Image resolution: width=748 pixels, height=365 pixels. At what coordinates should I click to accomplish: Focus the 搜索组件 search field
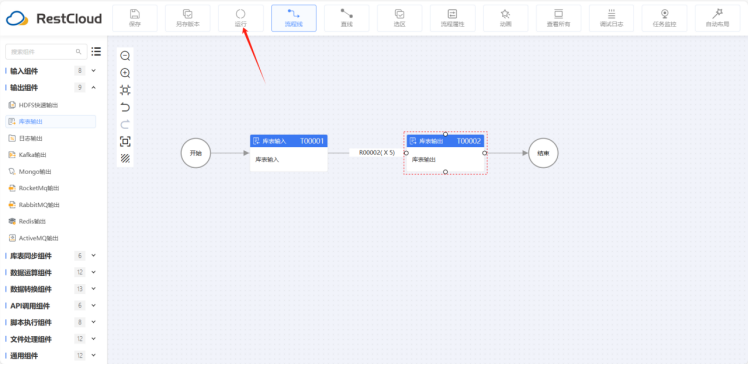pos(46,52)
